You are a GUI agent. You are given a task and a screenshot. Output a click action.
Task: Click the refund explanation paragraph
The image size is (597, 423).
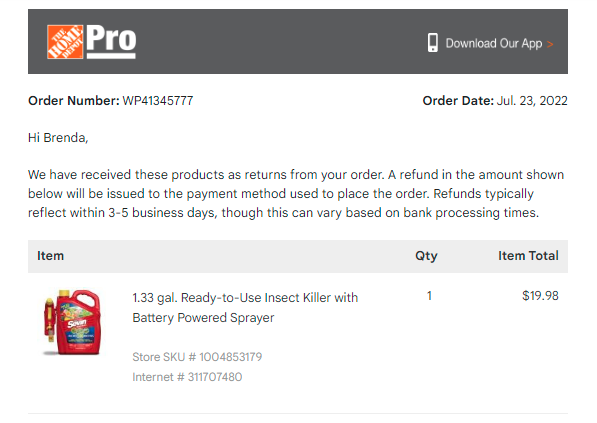pos(296,194)
